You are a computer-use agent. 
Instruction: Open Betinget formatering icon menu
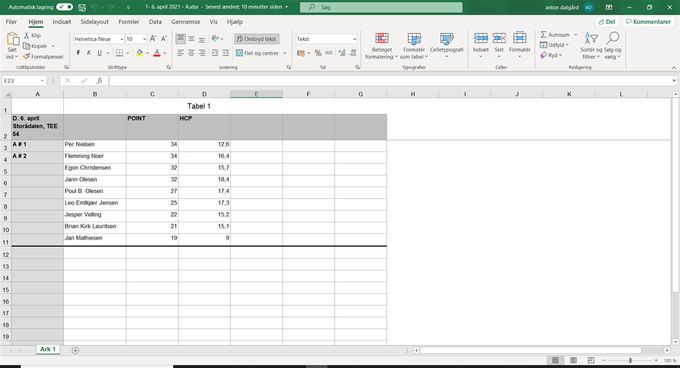coord(382,38)
